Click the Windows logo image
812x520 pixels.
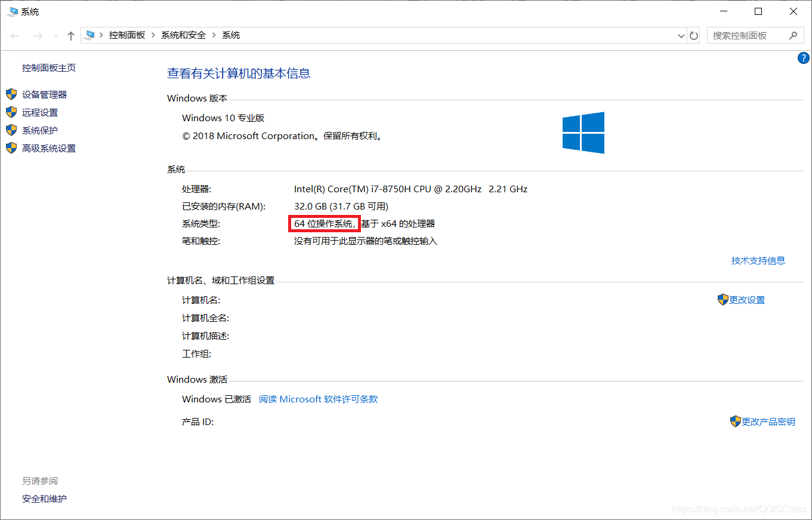pos(583,133)
